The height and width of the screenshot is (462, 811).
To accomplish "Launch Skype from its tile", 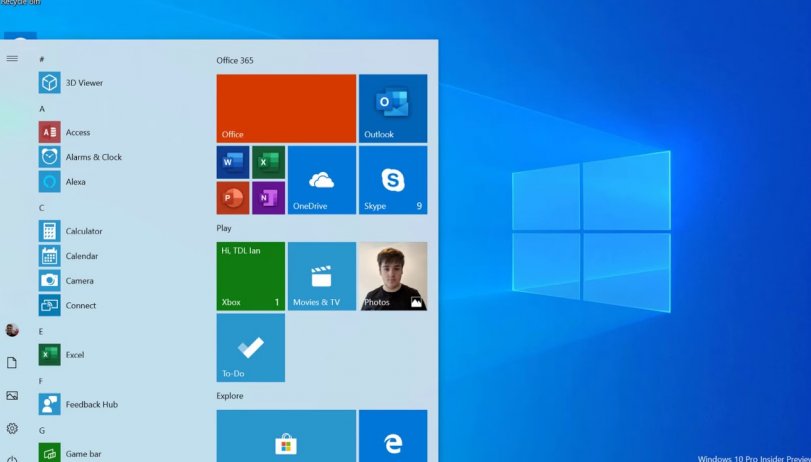I will pyautogui.click(x=393, y=180).
